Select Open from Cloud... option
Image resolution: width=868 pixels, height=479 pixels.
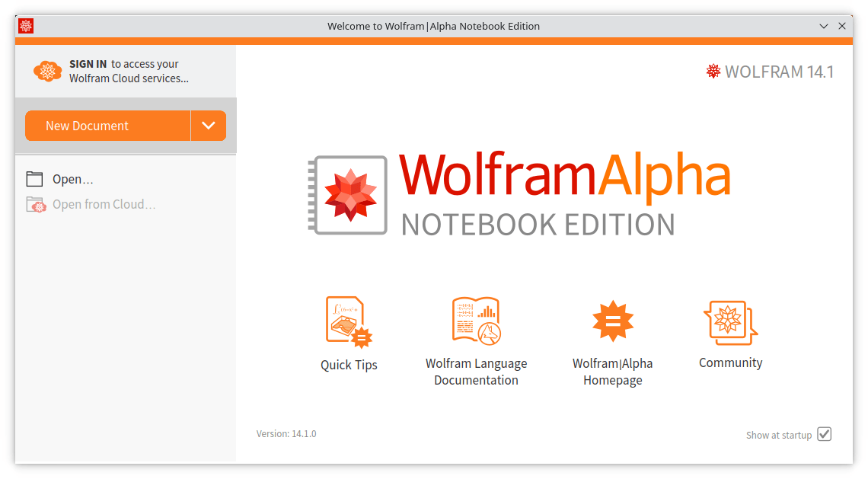[104, 204]
